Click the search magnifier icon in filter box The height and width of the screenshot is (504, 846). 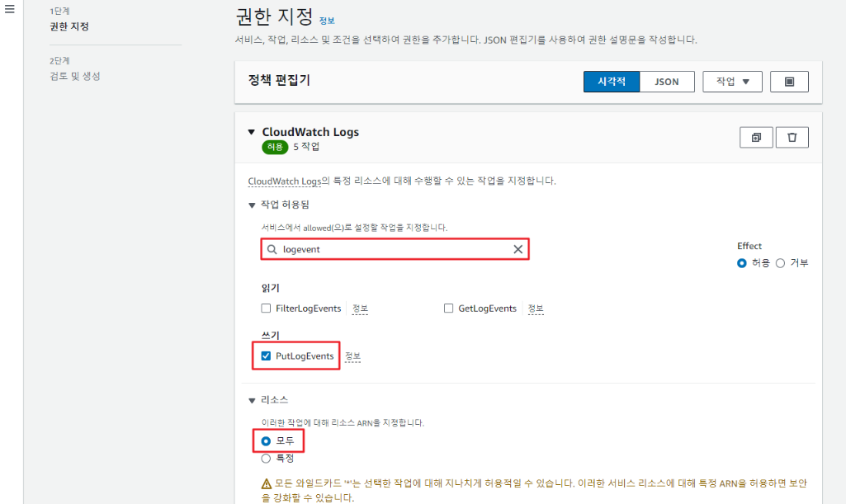272,249
